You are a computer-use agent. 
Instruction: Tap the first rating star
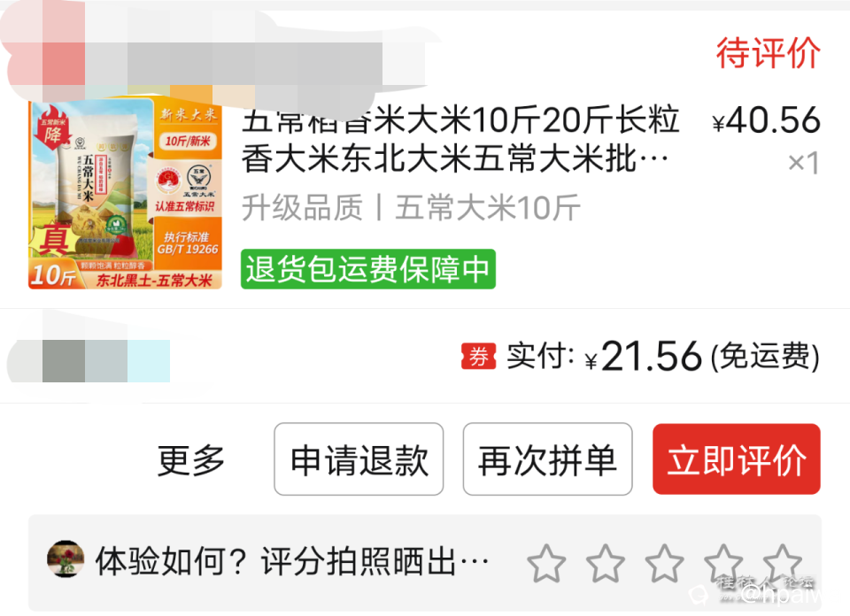pos(546,563)
